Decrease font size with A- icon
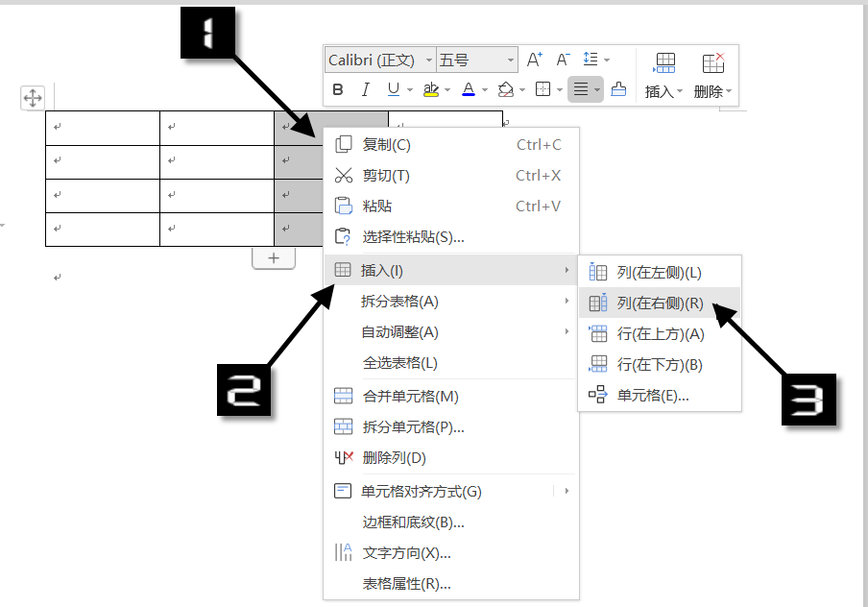The width and height of the screenshot is (868, 607). click(x=563, y=60)
